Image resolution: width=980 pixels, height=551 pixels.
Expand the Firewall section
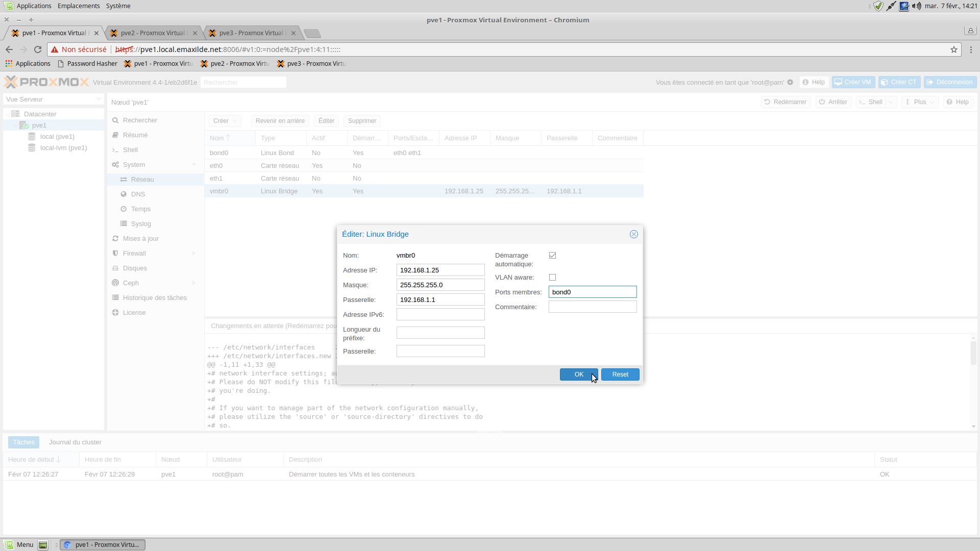coord(194,254)
